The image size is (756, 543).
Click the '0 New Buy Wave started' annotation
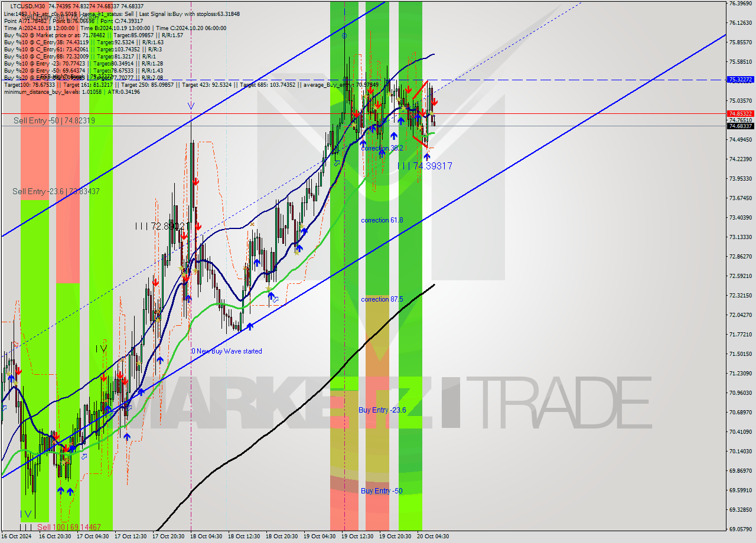pos(226,351)
